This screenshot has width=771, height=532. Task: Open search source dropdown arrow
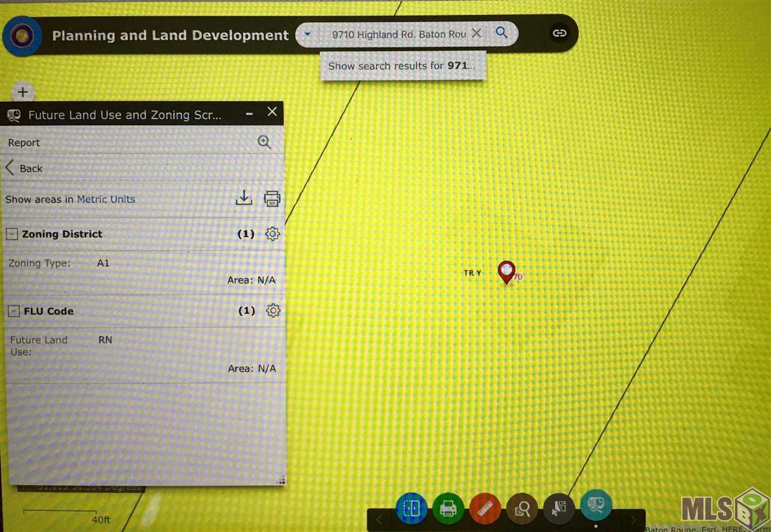tap(307, 34)
